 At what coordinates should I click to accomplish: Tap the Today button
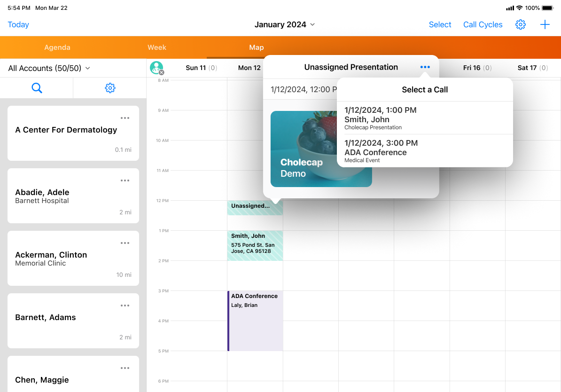(x=18, y=25)
